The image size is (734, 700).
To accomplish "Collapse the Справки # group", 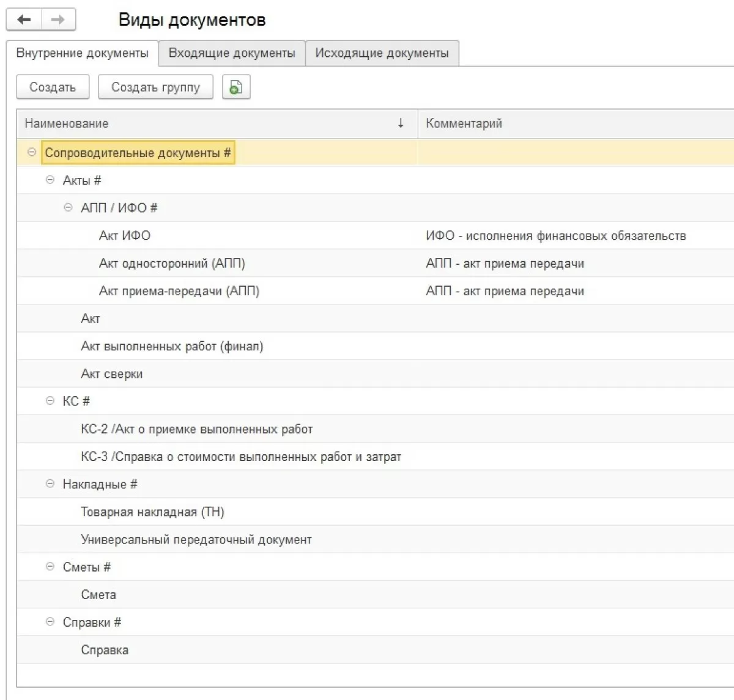I will pos(50,622).
